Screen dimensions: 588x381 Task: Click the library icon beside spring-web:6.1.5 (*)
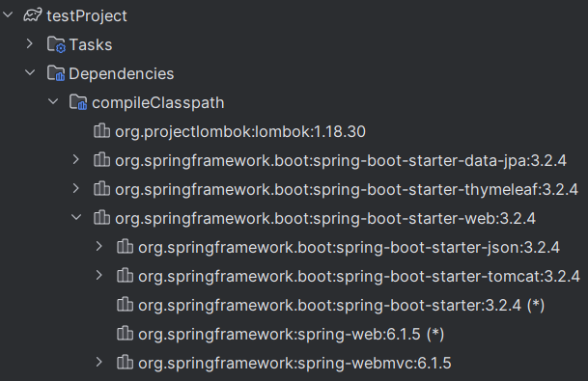pyautogui.click(x=125, y=333)
